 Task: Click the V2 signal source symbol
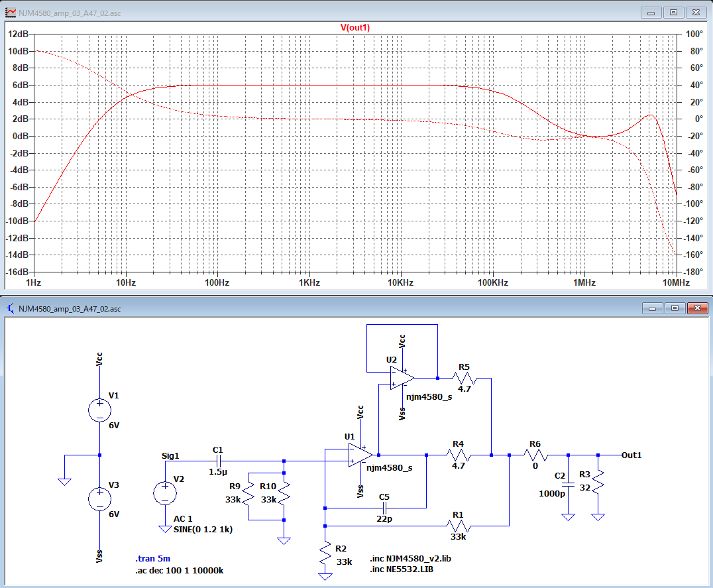coord(164,493)
